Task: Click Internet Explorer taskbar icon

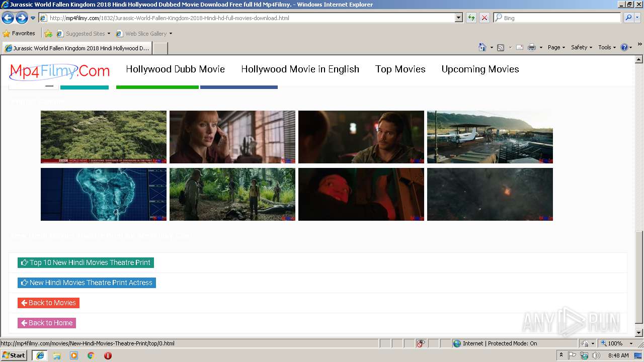Action: click(x=40, y=355)
